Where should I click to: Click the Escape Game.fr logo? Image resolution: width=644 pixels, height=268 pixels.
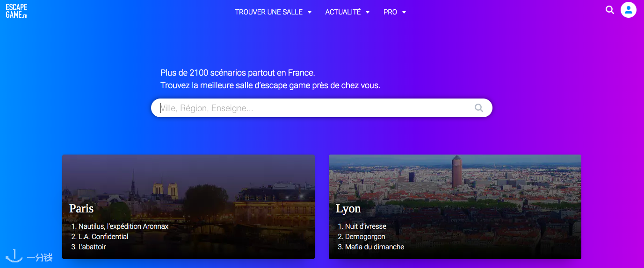click(17, 11)
